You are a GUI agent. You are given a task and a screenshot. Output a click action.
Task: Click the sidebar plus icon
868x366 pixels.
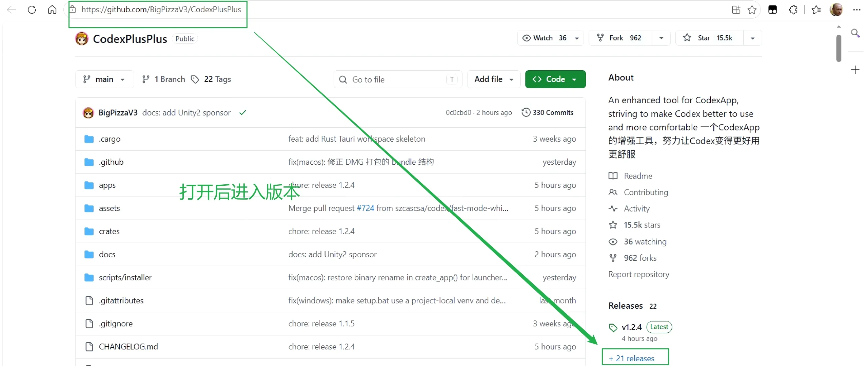(x=855, y=70)
